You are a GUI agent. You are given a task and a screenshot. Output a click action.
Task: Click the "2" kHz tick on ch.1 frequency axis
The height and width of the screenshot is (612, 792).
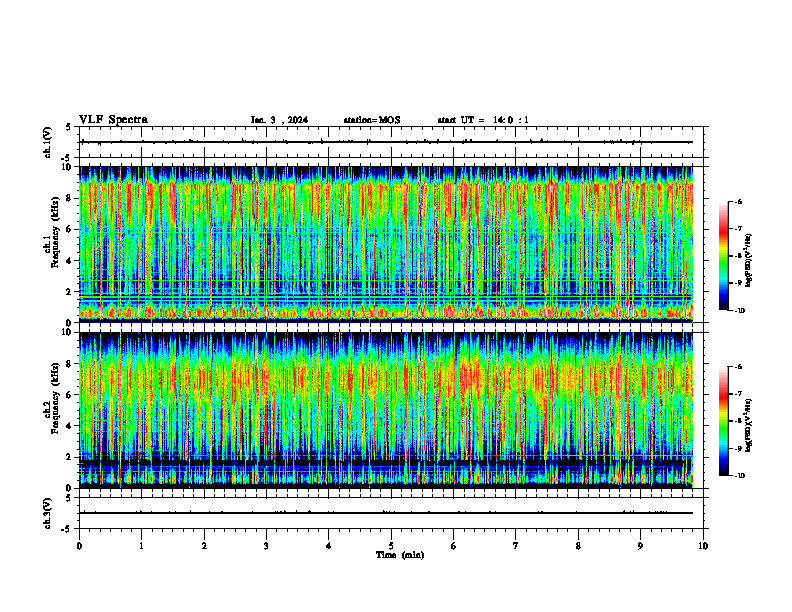70,291
